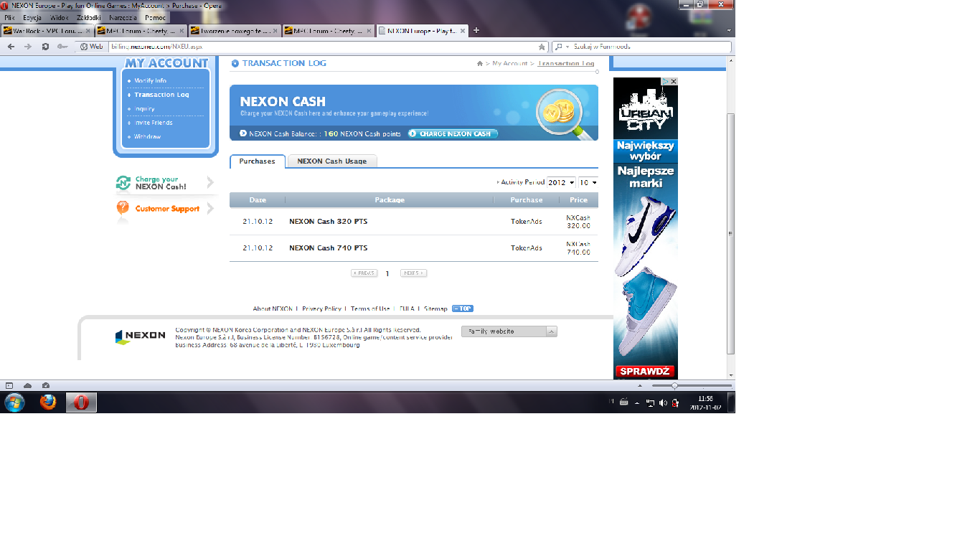Open a new tab with the plus icon
Viewport: 980px width, 551px height.
476,31
